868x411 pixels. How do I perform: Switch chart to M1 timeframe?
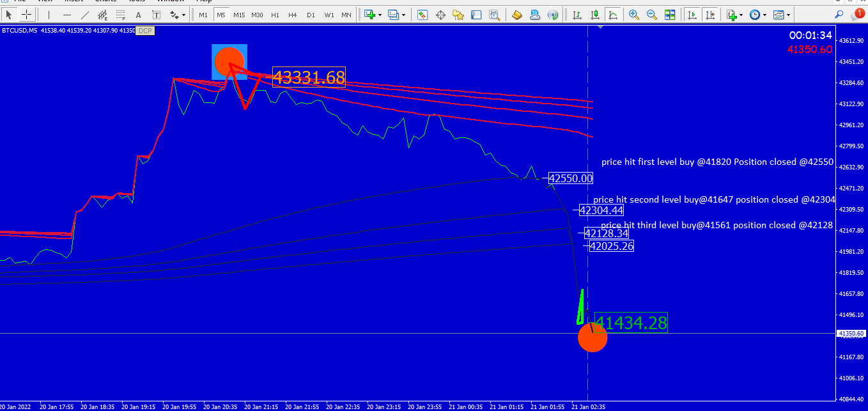pyautogui.click(x=203, y=14)
